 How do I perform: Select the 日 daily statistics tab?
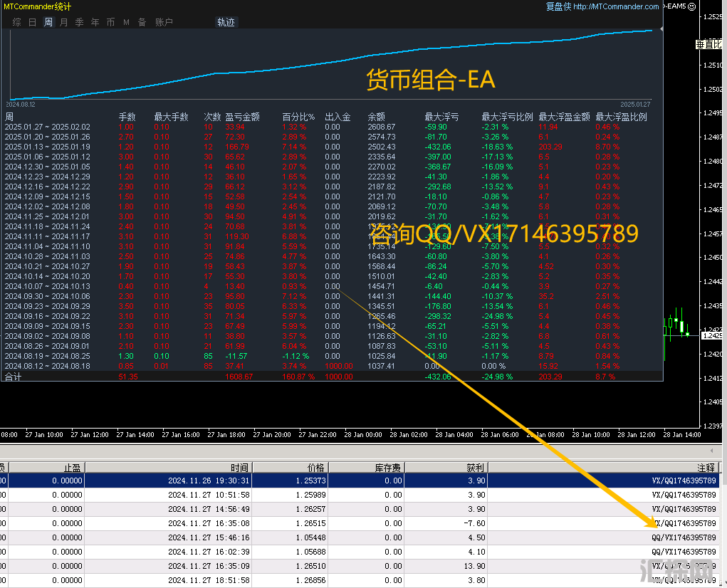(32, 22)
